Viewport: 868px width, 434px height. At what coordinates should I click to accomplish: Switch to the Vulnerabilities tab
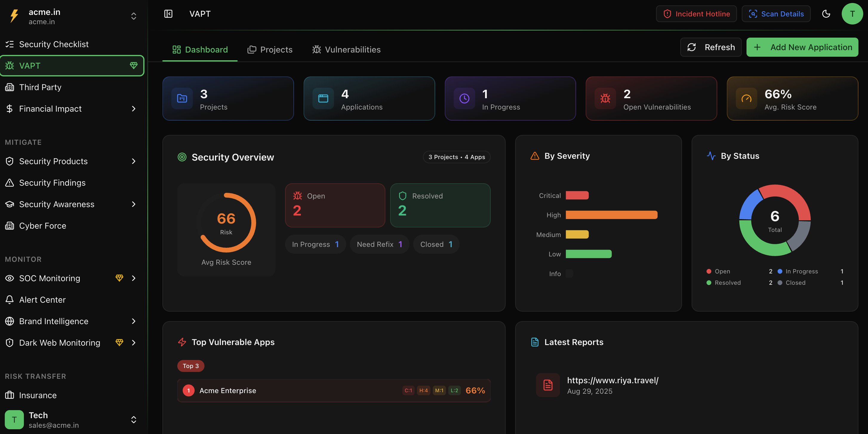point(346,50)
